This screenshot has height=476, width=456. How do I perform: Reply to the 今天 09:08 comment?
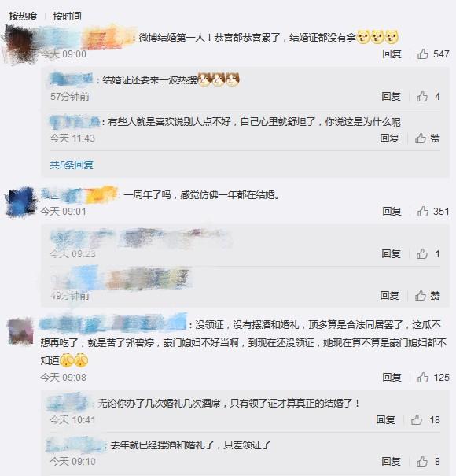coord(392,378)
